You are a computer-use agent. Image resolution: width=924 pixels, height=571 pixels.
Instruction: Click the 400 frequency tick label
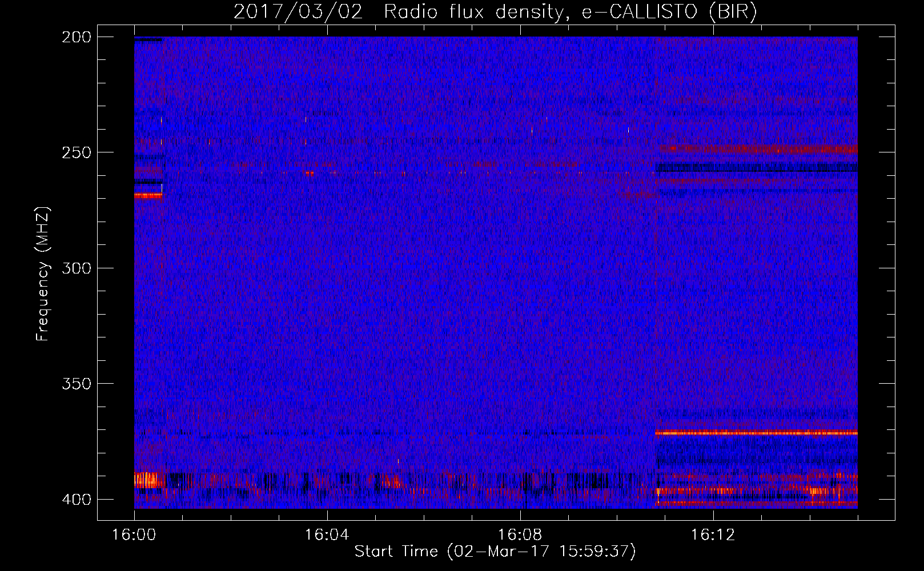76,499
